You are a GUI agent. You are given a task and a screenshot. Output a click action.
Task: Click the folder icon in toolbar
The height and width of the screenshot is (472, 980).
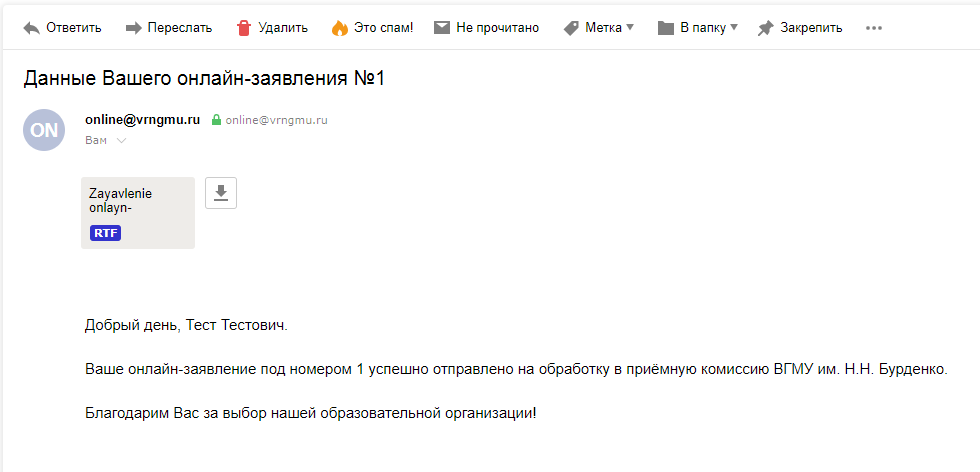(666, 28)
